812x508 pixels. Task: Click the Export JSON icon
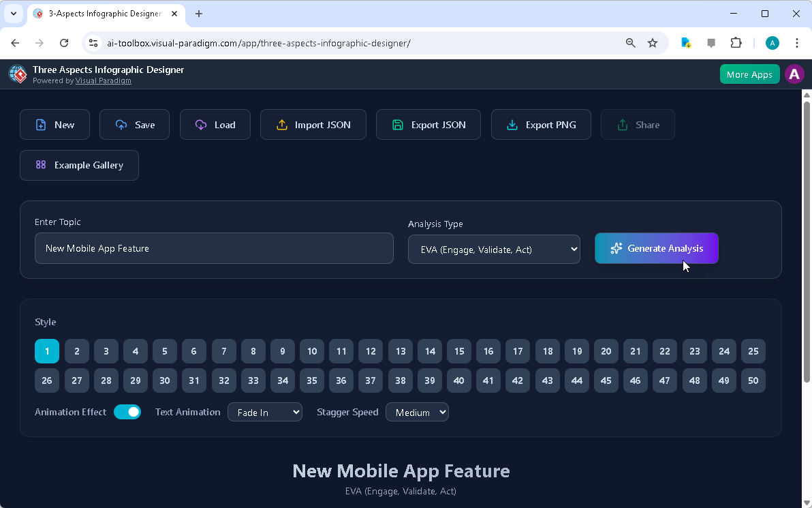pos(399,124)
